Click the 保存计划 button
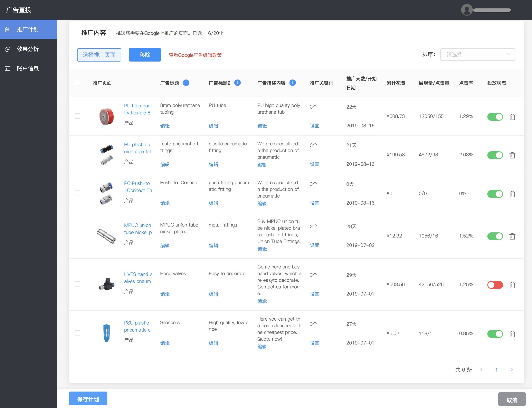Image resolution: width=532 pixels, height=408 pixels. click(88, 399)
